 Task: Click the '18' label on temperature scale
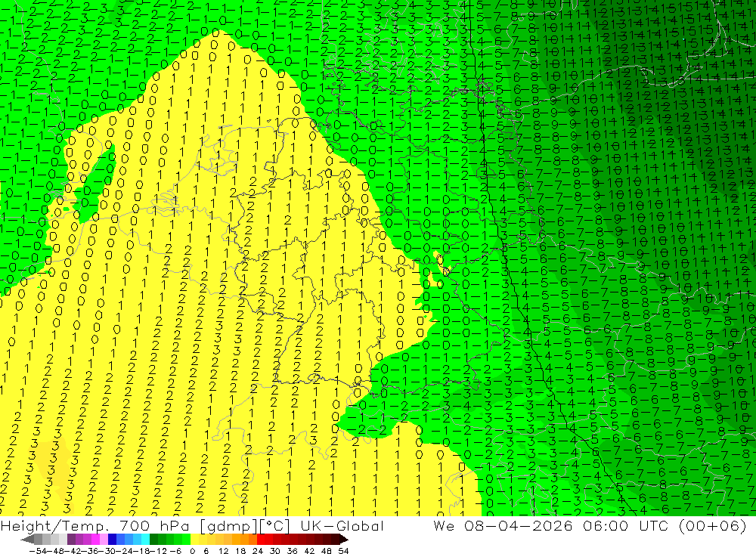(x=240, y=551)
